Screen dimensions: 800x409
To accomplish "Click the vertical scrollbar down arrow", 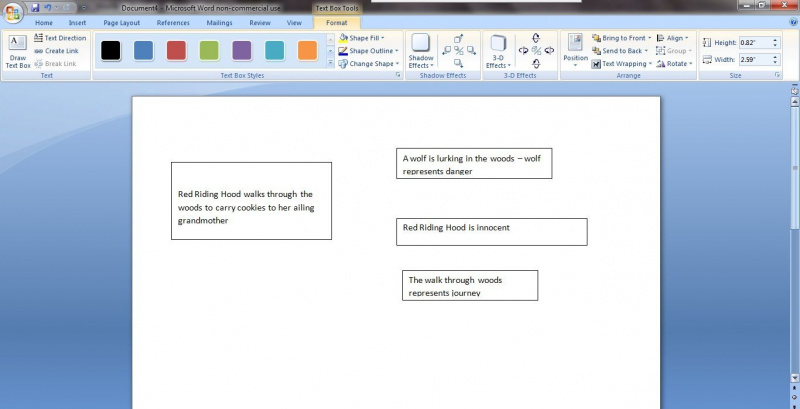I will click(x=794, y=378).
